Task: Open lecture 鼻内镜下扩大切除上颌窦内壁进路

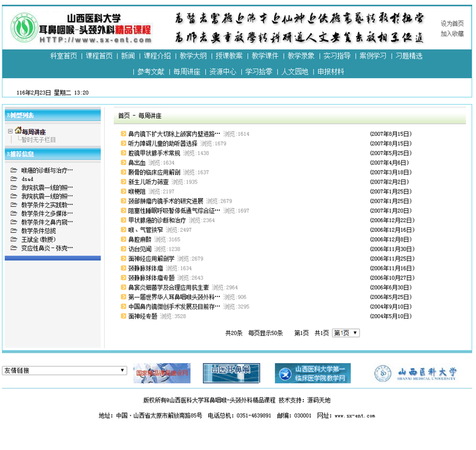Action: pyautogui.click(x=174, y=134)
